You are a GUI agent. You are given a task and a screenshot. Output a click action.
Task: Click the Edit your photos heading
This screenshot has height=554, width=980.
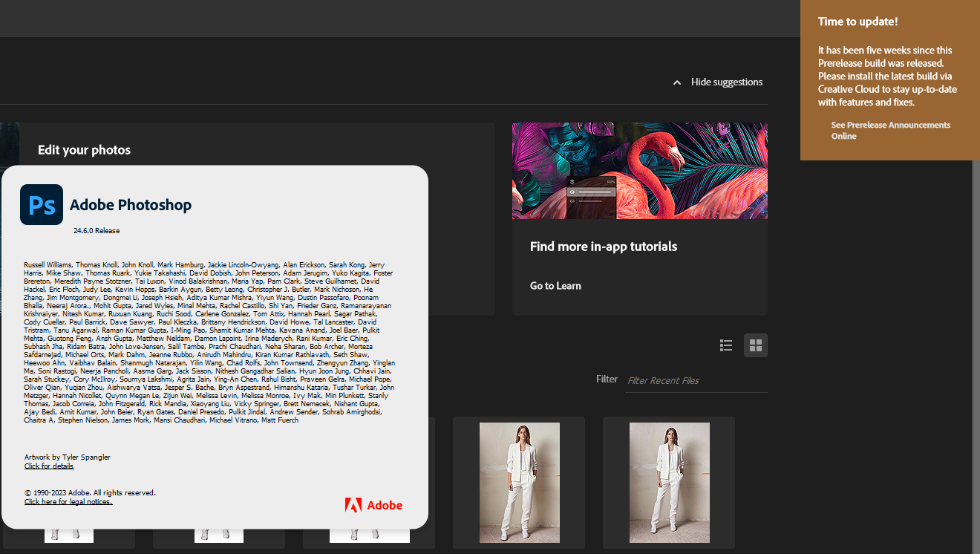click(84, 150)
